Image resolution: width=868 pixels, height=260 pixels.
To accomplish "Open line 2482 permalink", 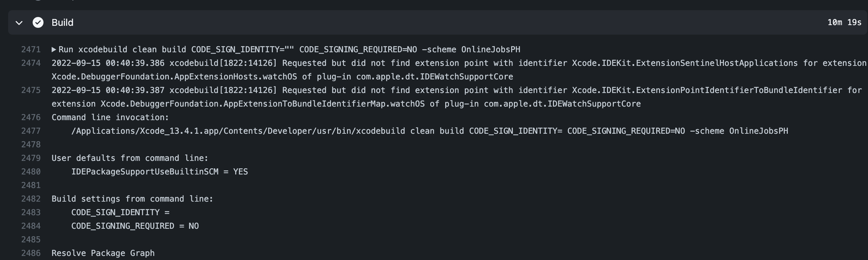I will point(31,199).
